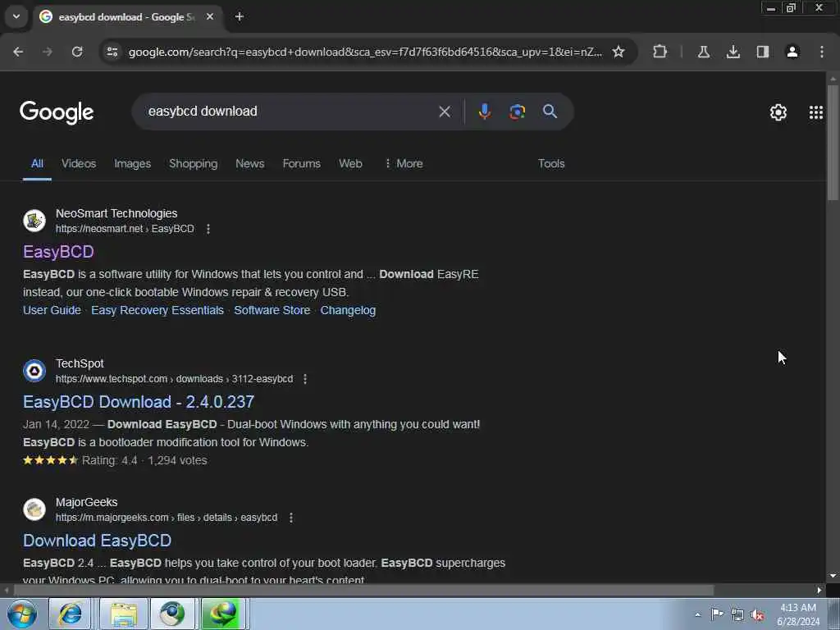Open the Action Center flag icon
Viewport: 840px width, 630px height.
(717, 614)
